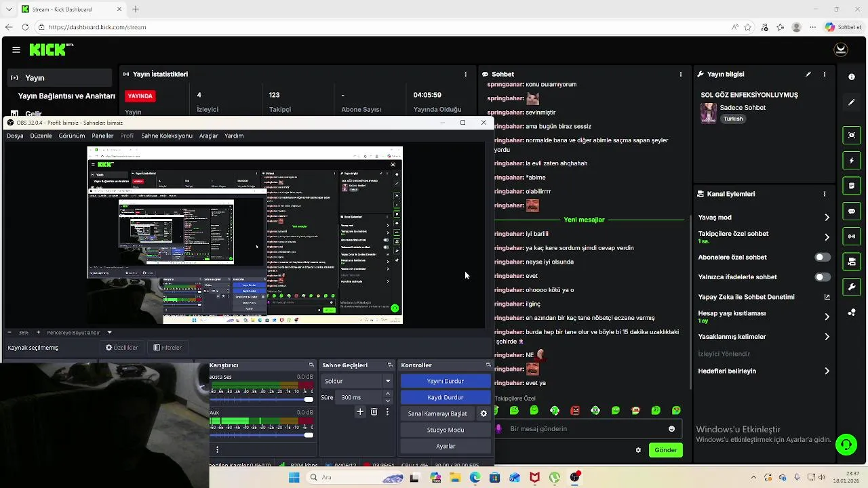Image resolution: width=868 pixels, height=488 pixels.
Task: Expand Hedefleri belirleyin option
Action: (x=827, y=371)
